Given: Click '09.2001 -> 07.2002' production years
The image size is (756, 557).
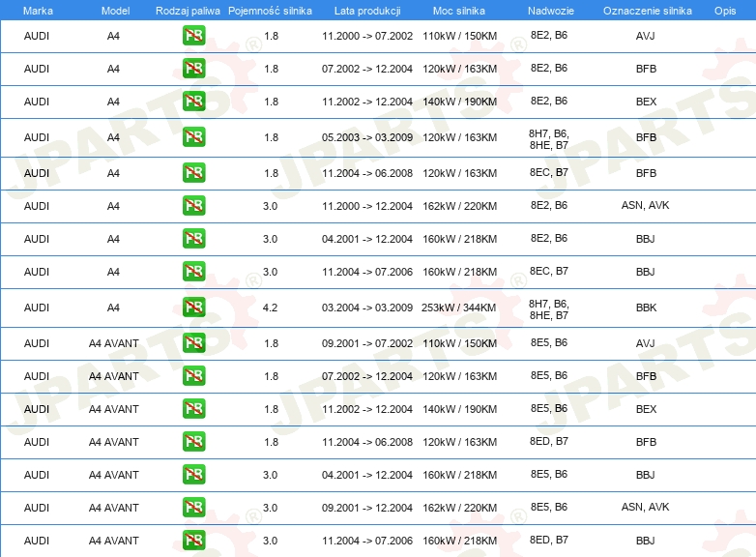Looking at the screenshot, I should (367, 343).
